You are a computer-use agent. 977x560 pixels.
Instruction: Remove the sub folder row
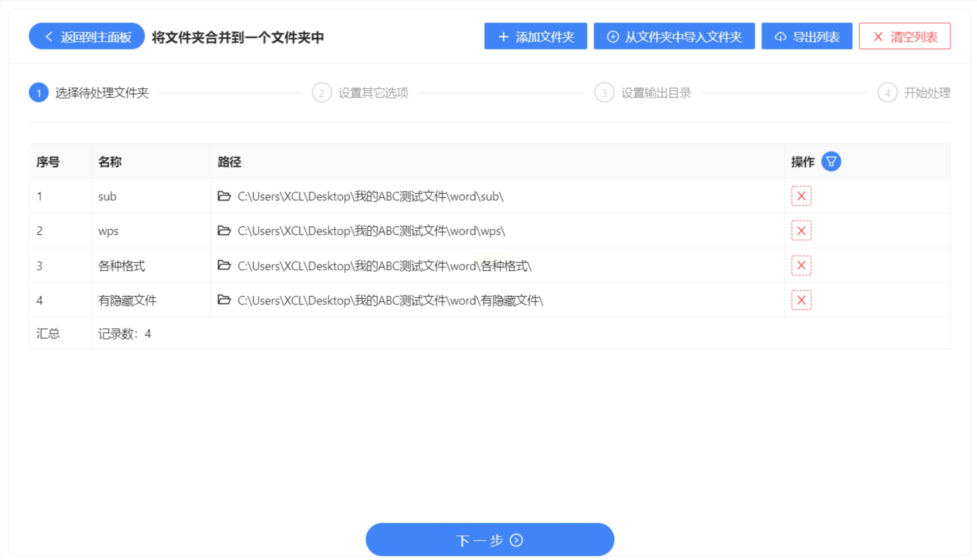pos(801,196)
